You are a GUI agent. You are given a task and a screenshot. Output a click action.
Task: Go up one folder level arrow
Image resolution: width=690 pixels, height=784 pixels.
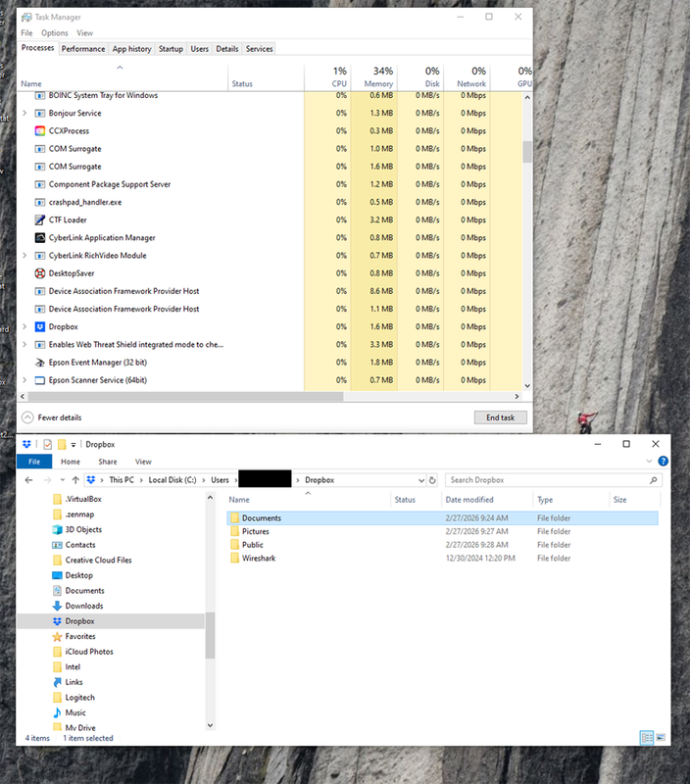tap(75, 480)
